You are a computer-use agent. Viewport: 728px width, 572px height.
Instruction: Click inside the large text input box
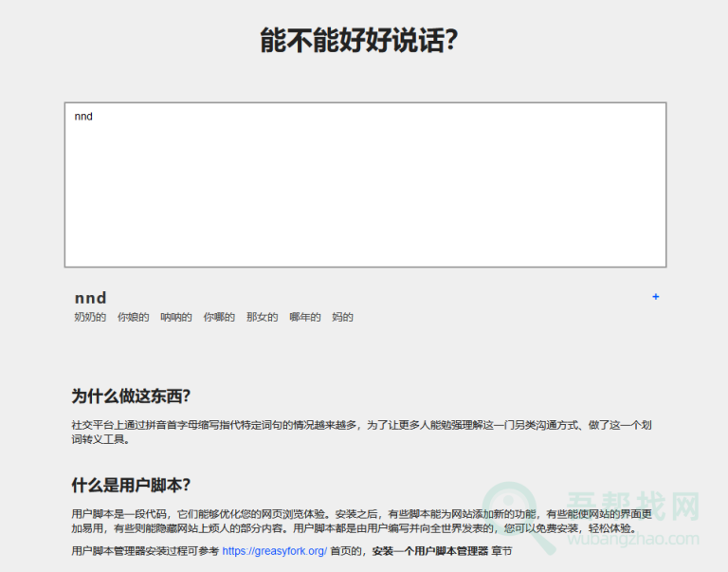point(365,190)
